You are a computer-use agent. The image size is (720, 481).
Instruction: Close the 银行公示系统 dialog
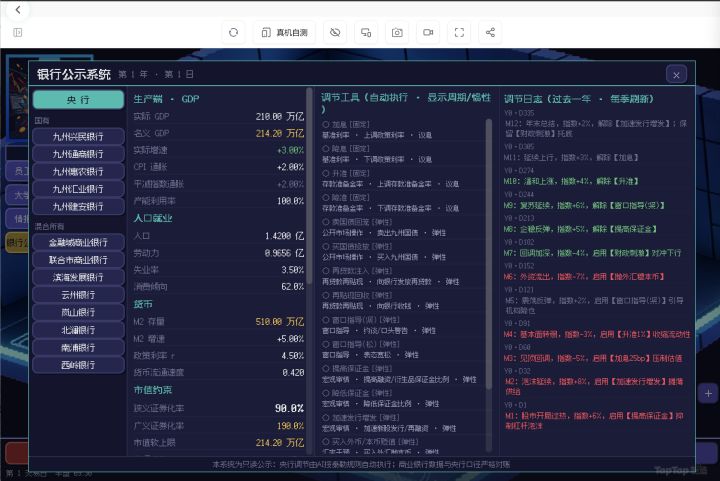click(x=676, y=75)
